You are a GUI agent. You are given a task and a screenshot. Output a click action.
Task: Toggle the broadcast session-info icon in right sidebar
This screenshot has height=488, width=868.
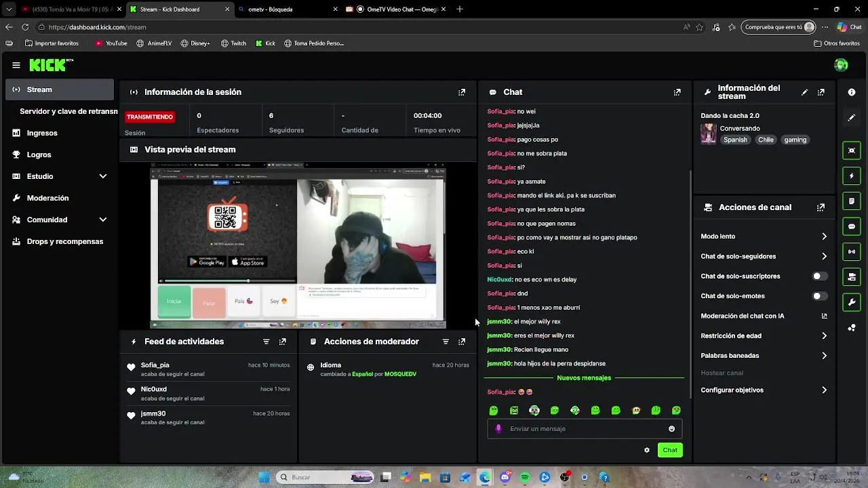pos(852,251)
